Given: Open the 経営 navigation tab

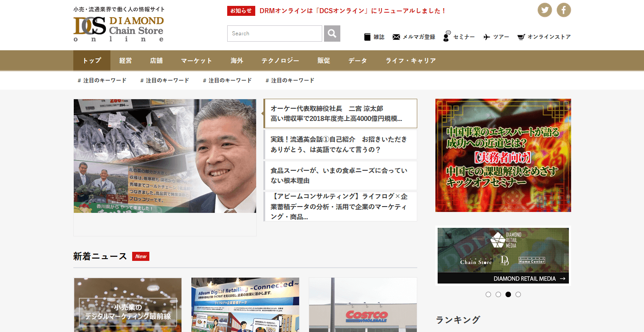Looking at the screenshot, I should [x=126, y=61].
